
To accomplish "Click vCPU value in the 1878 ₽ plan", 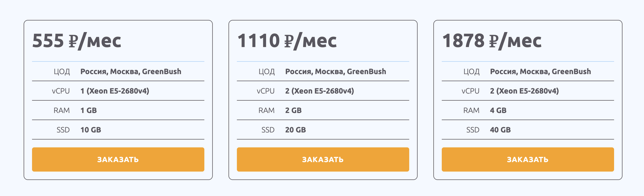I will pos(524,91).
